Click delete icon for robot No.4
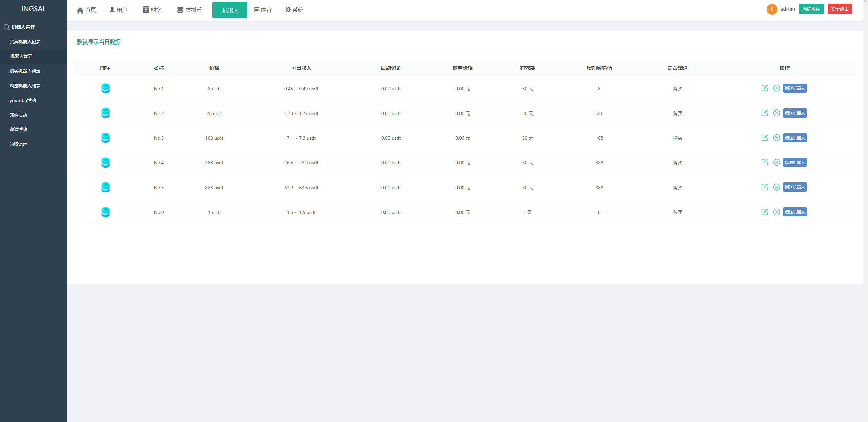Viewport: 868px width, 422px height. 776,162
